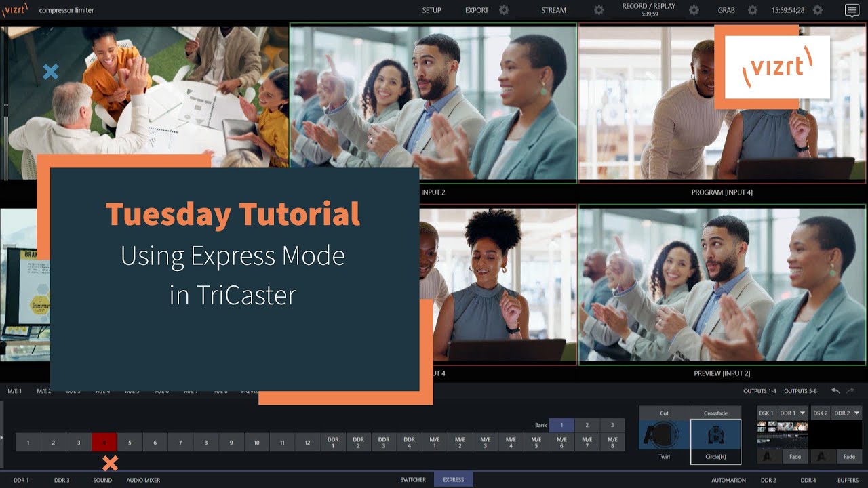
Task: Switch to the EXPRESS mode tab
Action: tap(454, 480)
